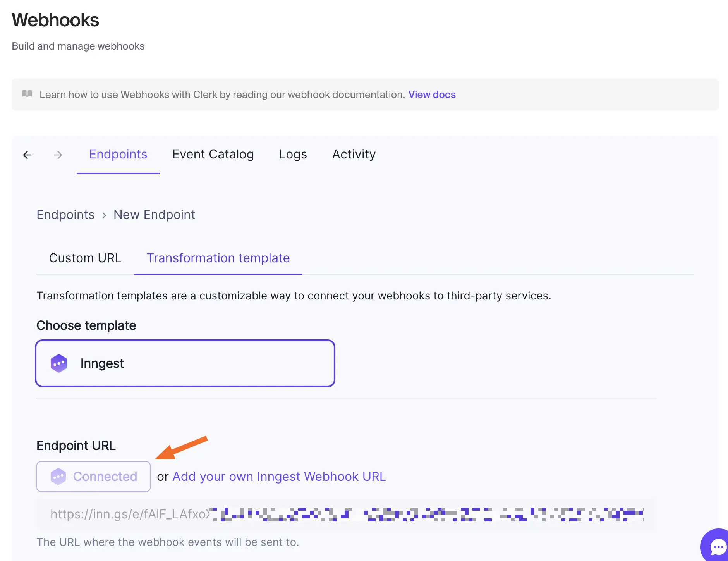728x561 pixels.
Task: Select the Transformation template tab
Action: [218, 258]
